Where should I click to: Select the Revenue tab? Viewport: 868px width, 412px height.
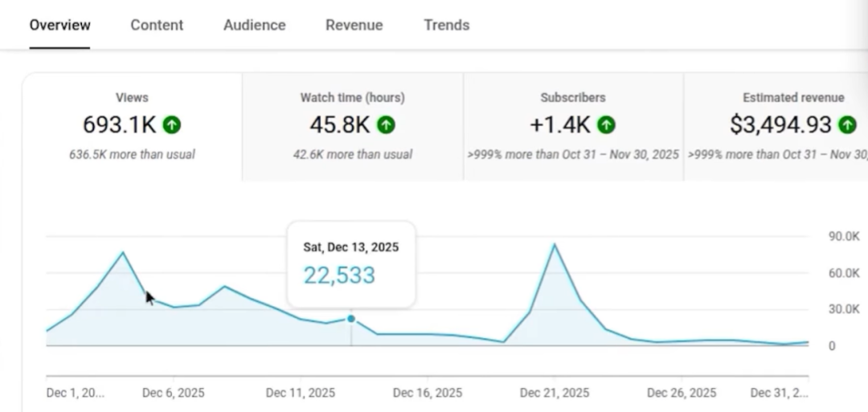(354, 25)
